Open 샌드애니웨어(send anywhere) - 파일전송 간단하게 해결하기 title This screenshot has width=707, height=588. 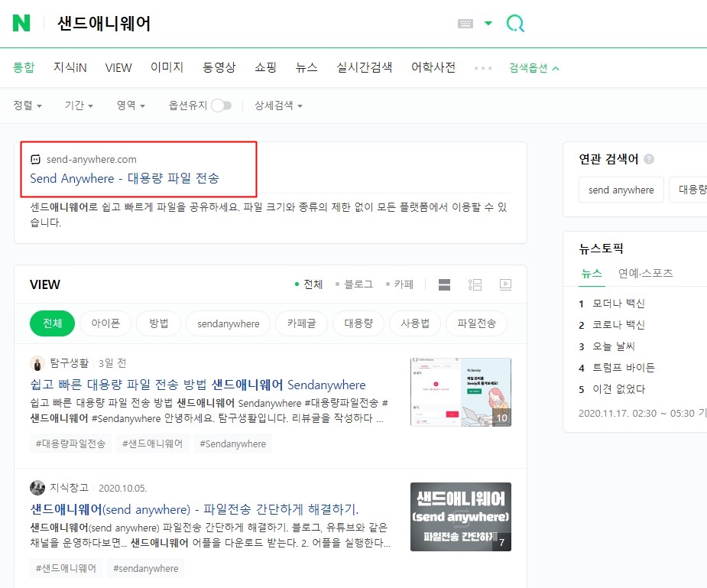click(194, 509)
